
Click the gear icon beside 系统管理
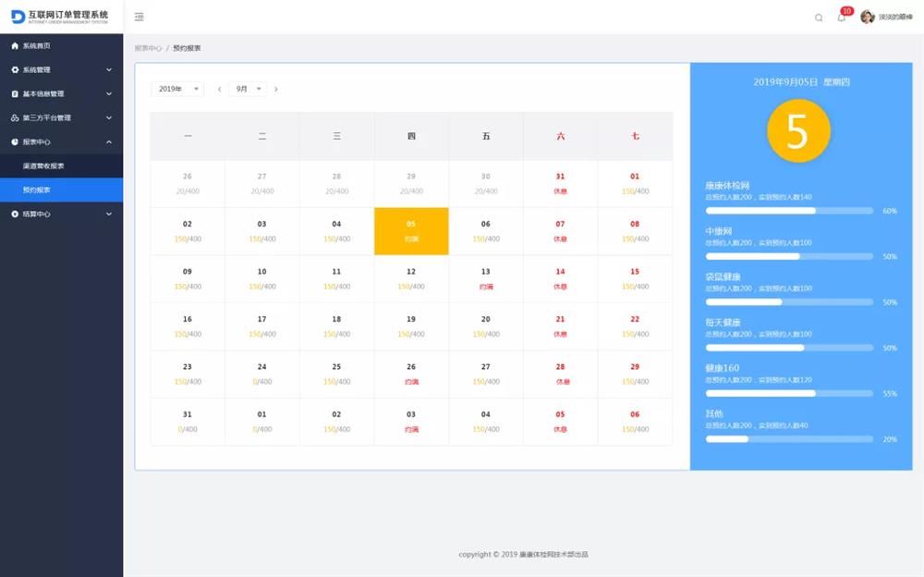[15, 69]
